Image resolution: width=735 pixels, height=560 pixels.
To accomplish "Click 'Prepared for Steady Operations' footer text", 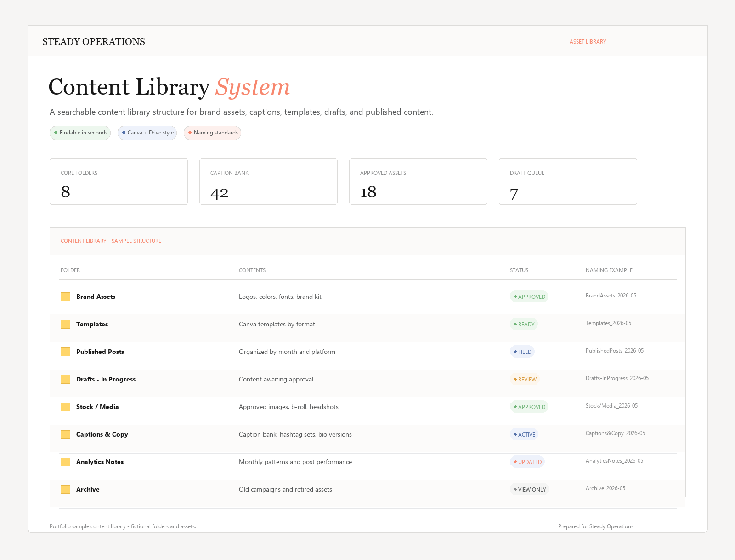I will point(595,526).
